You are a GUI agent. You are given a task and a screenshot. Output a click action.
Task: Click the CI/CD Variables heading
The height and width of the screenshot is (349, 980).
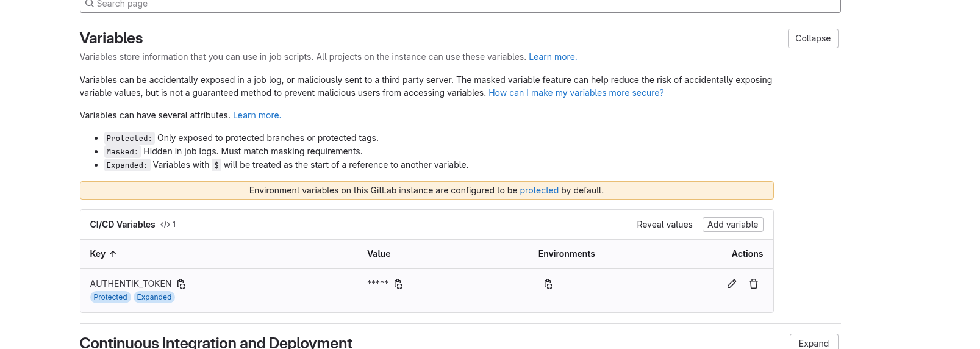point(123,225)
